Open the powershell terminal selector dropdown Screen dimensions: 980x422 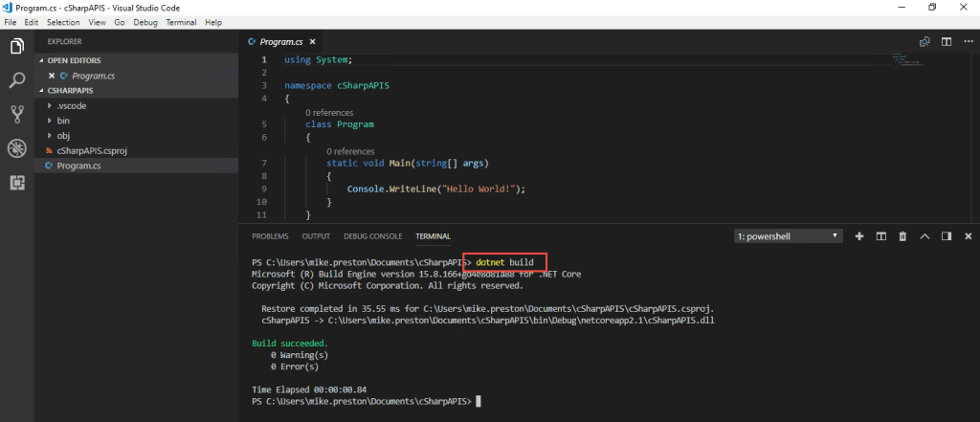click(x=789, y=236)
